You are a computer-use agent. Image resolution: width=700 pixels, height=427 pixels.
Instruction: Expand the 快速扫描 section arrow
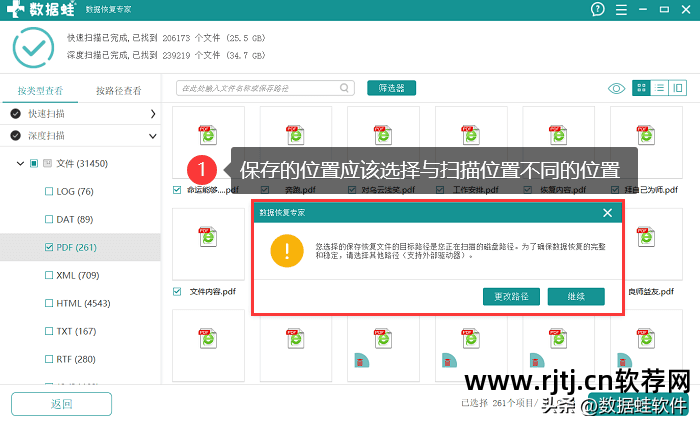[153, 114]
